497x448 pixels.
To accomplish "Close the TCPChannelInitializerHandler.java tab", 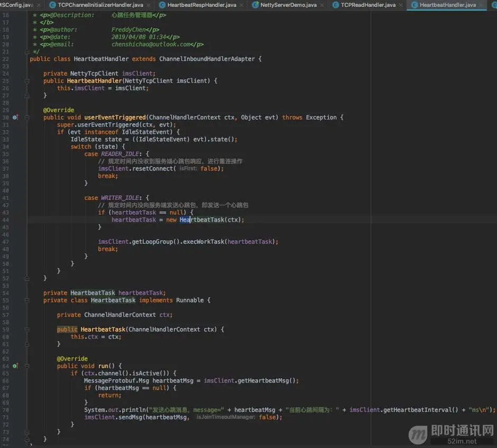I will pyautogui.click(x=148, y=5).
